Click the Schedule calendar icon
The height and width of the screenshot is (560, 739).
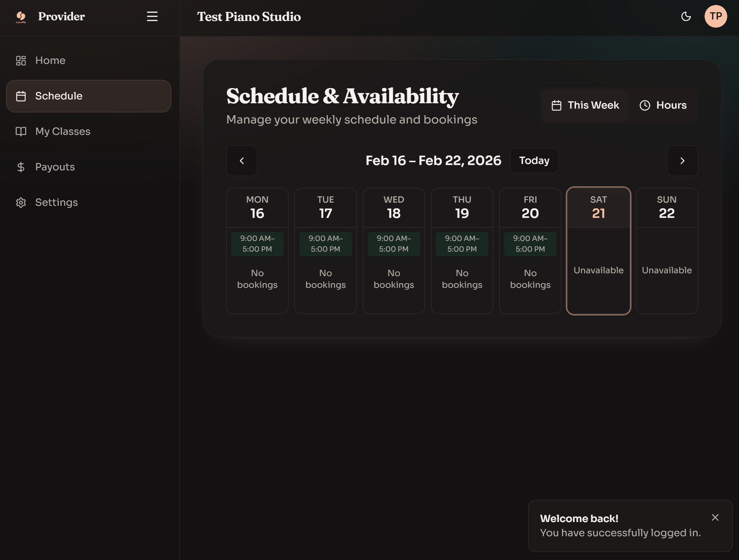point(21,96)
